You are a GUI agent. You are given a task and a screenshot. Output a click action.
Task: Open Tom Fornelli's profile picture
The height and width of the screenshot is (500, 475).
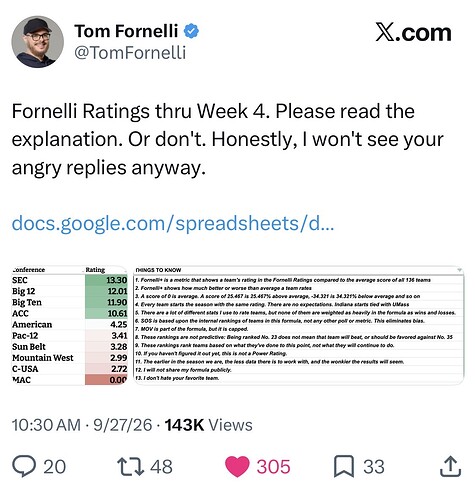37,42
